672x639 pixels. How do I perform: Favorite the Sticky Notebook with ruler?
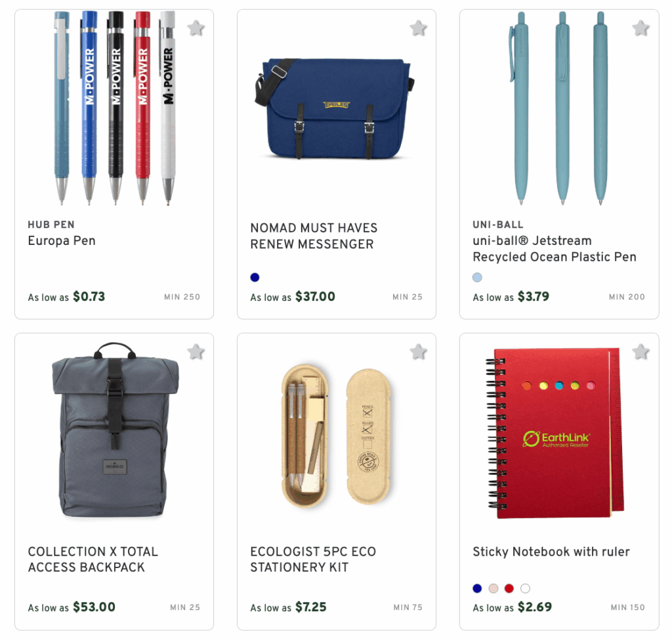point(640,352)
